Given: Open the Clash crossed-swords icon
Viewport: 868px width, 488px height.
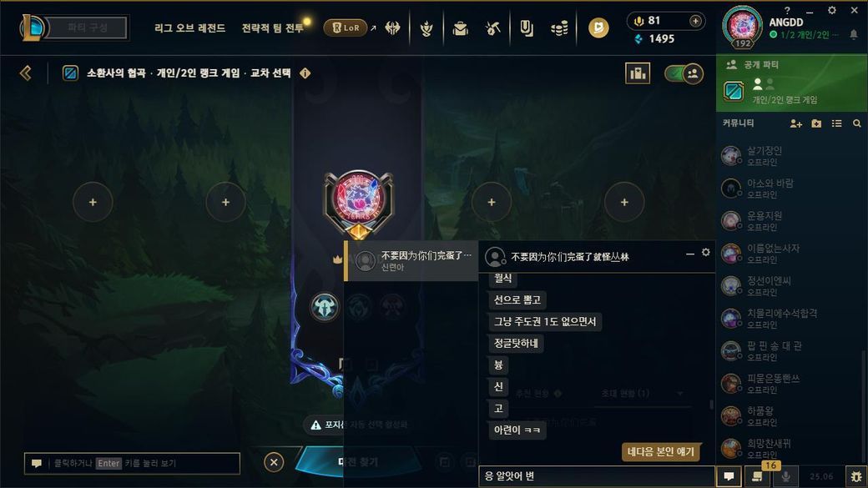Looking at the screenshot, I should click(x=392, y=28).
